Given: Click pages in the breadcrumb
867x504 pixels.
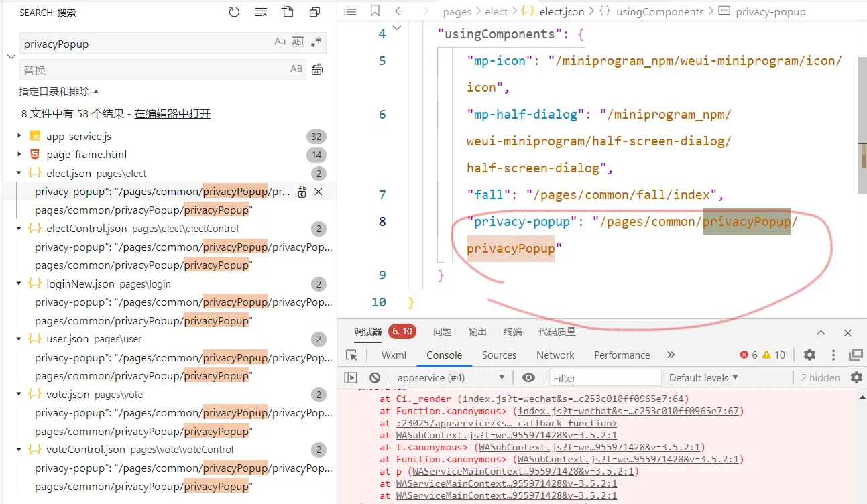Looking at the screenshot, I should (x=457, y=11).
